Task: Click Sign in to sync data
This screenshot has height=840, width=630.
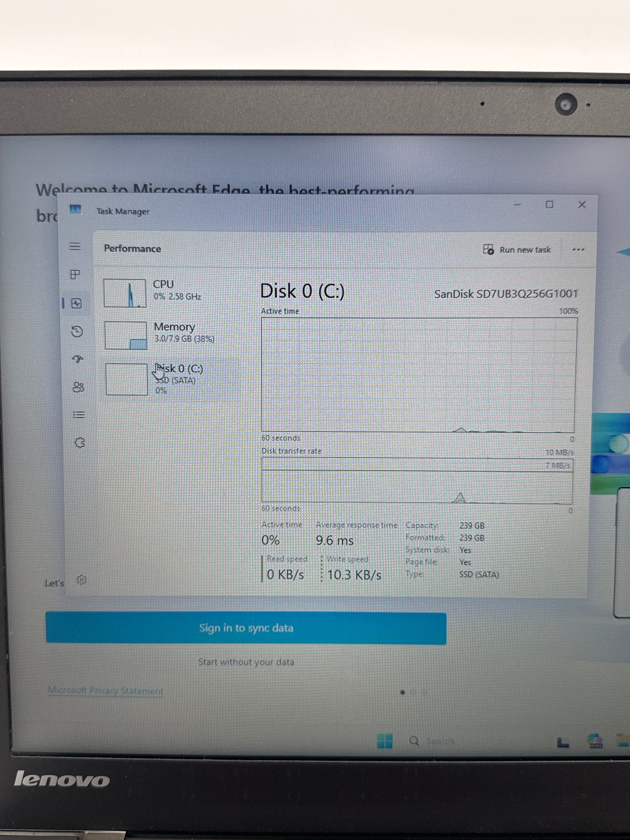Action: click(246, 628)
